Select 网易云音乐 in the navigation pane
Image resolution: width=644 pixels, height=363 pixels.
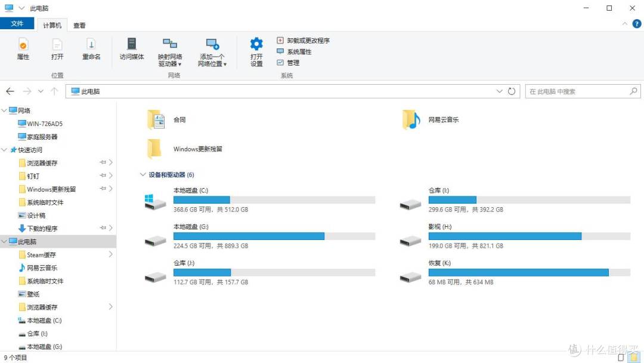(x=38, y=267)
